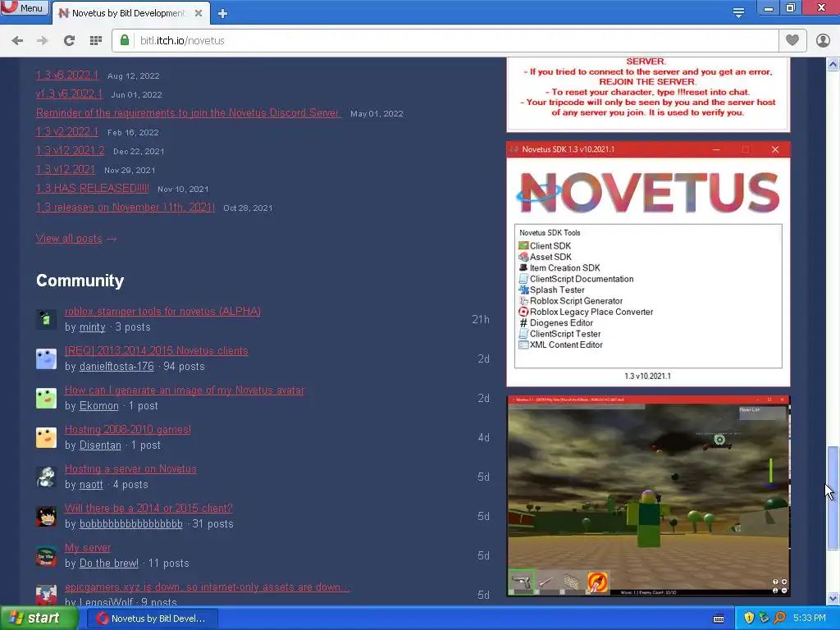Click Ekomon's green face avatar
Viewport: 840px width, 630px height.
point(46,398)
